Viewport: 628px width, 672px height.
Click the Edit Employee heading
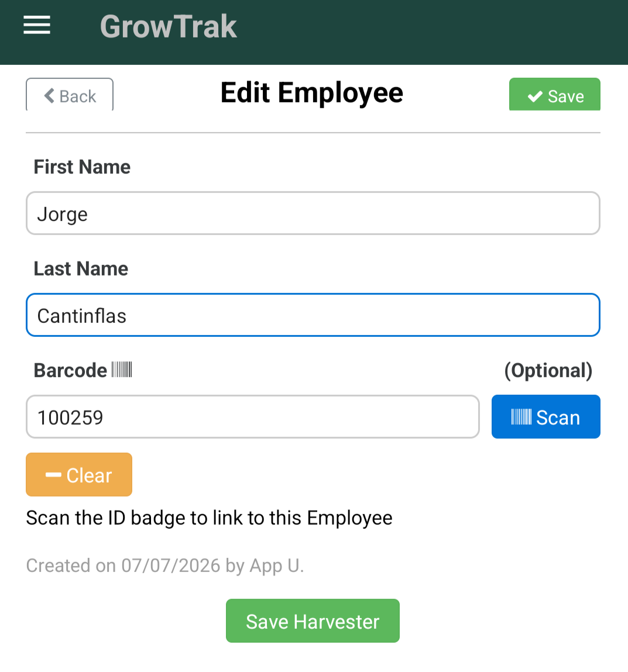[312, 92]
